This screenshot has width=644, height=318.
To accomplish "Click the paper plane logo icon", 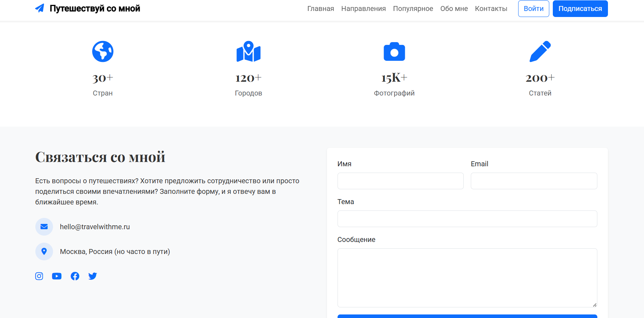I will pos(40,8).
